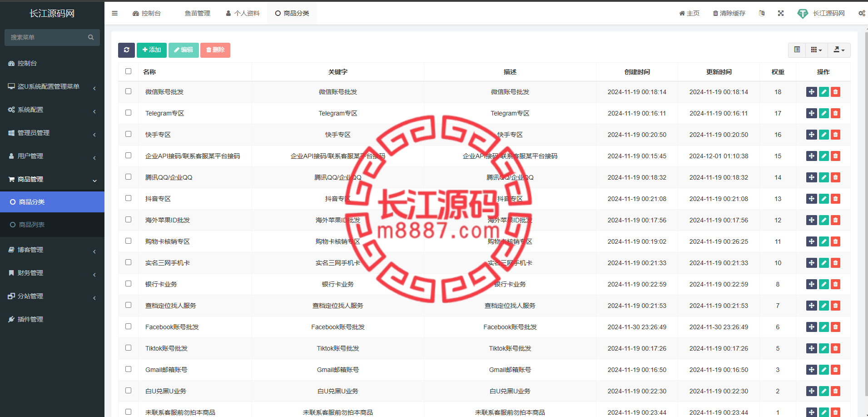This screenshot has width=868, height=417.
Task: Check the 腾讯QQ/企业QQ row checkbox
Action: 128,176
